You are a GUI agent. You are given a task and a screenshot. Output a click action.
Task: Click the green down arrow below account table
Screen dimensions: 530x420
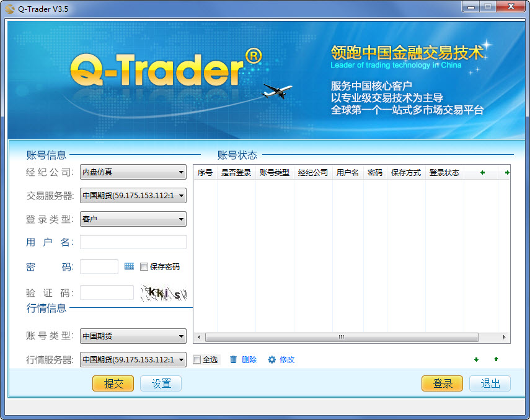(x=476, y=359)
